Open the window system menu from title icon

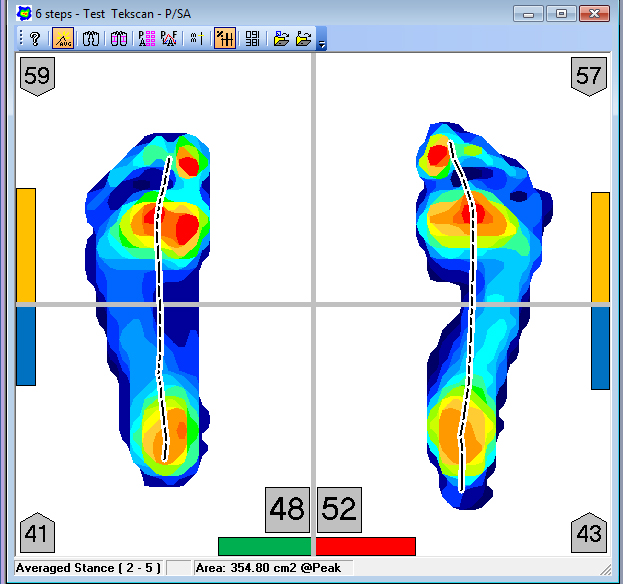(24, 13)
